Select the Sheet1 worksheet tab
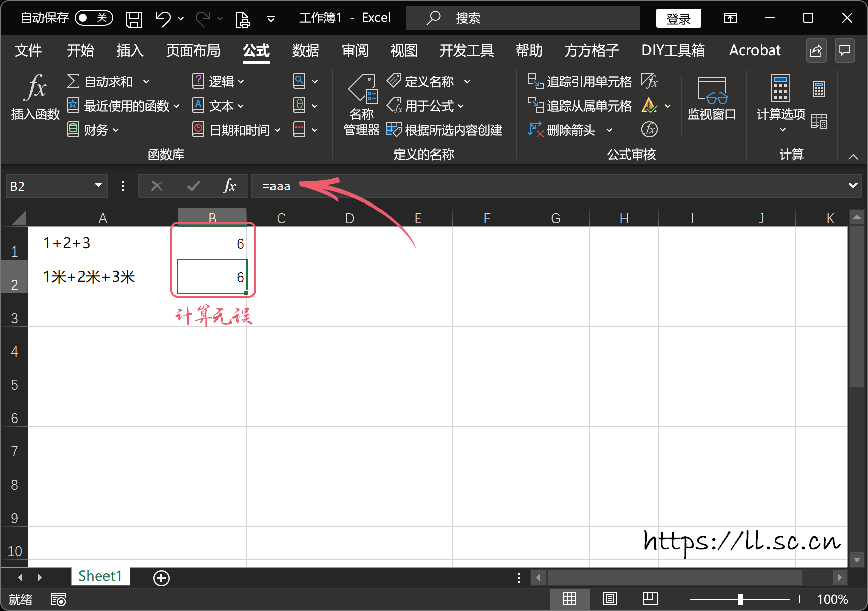This screenshot has height=611, width=868. (x=100, y=576)
